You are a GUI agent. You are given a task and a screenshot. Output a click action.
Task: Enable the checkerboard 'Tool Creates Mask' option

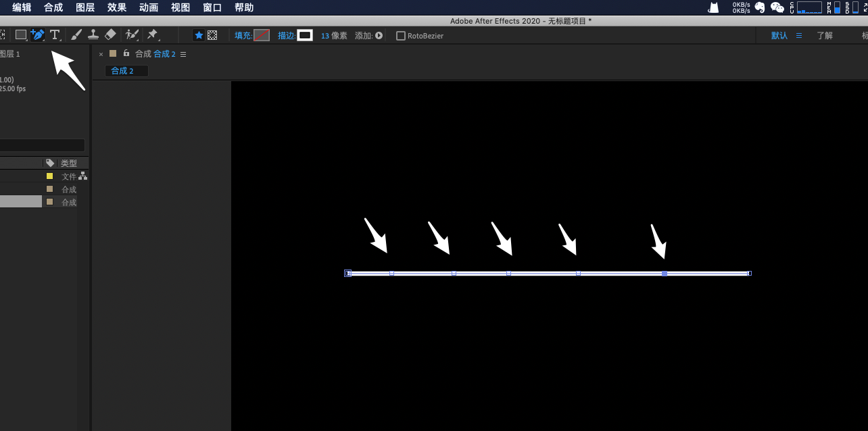pos(212,35)
